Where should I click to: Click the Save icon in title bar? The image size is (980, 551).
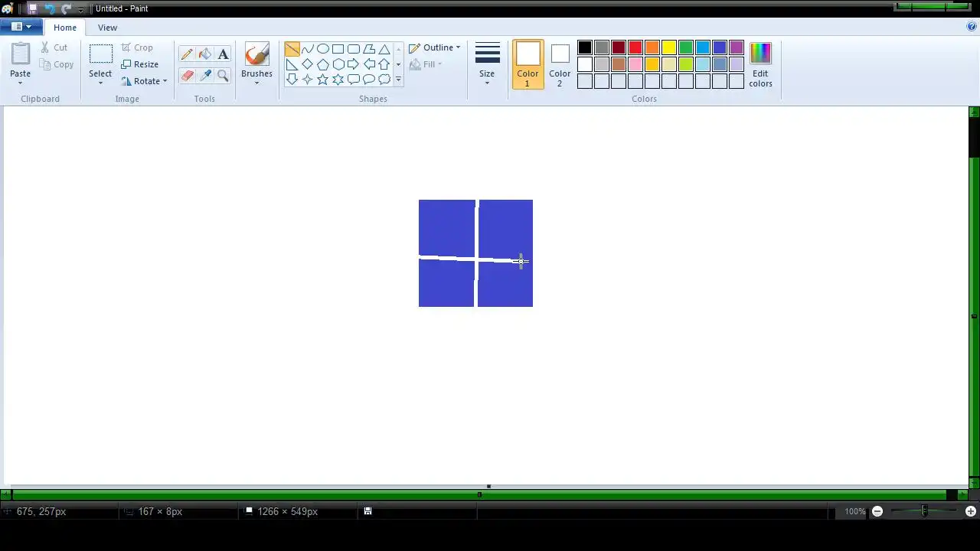(x=32, y=8)
